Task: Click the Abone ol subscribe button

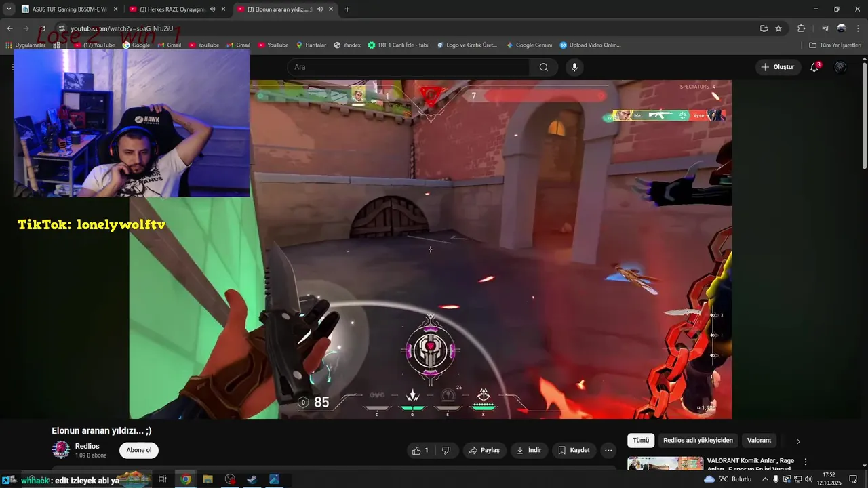Action: [x=139, y=450]
